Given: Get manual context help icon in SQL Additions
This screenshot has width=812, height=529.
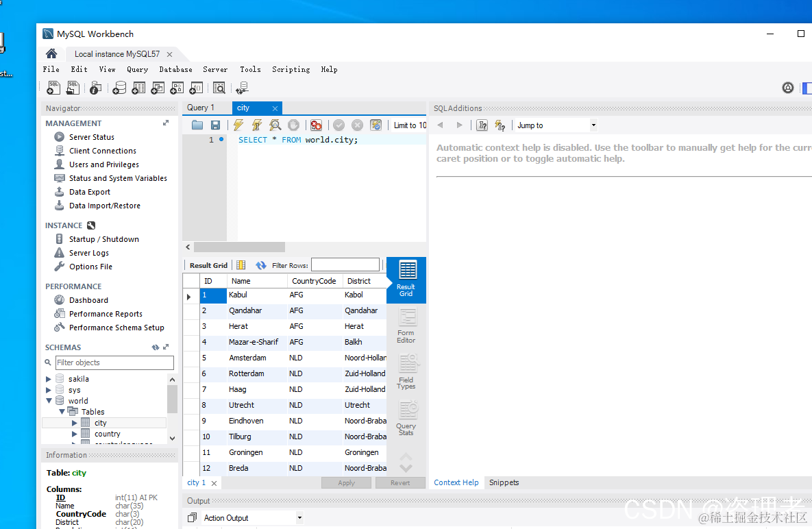Looking at the screenshot, I should click(x=482, y=125).
